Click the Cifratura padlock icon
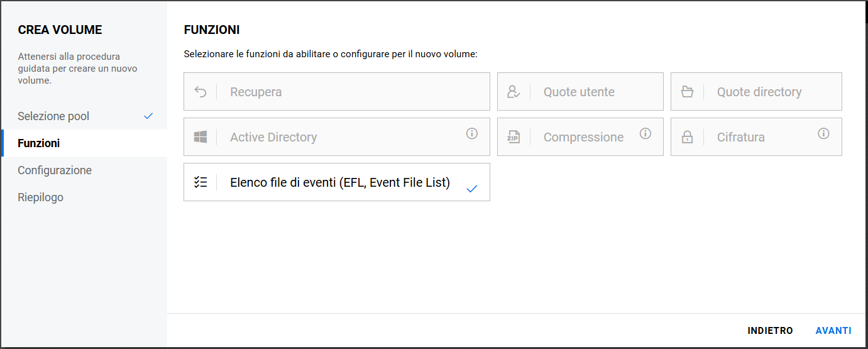868x349 pixels. (688, 137)
